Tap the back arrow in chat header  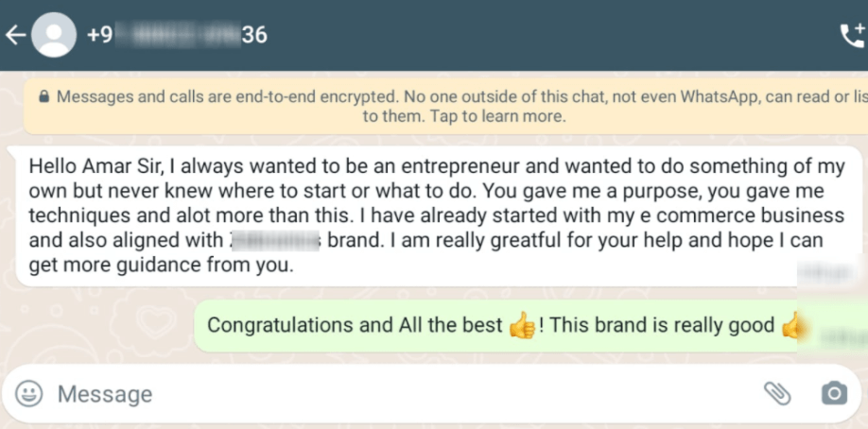(13, 35)
